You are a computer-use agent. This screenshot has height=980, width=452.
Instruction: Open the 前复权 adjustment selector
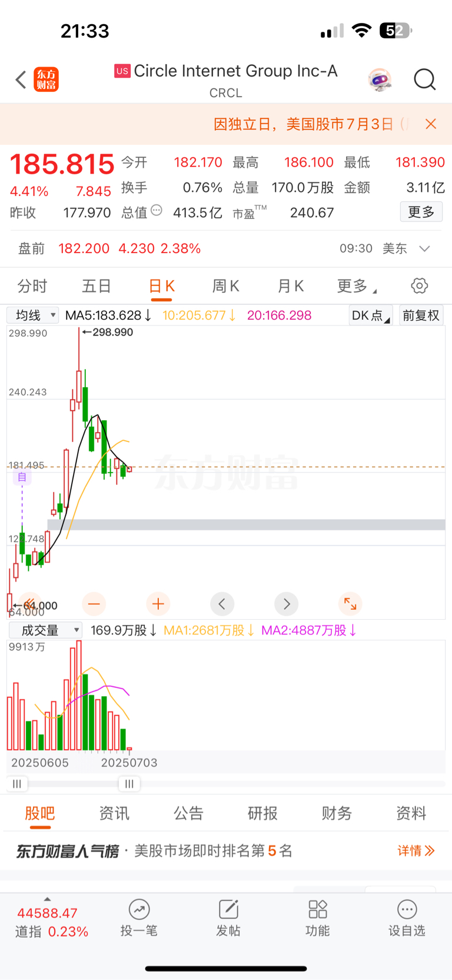coord(421,315)
